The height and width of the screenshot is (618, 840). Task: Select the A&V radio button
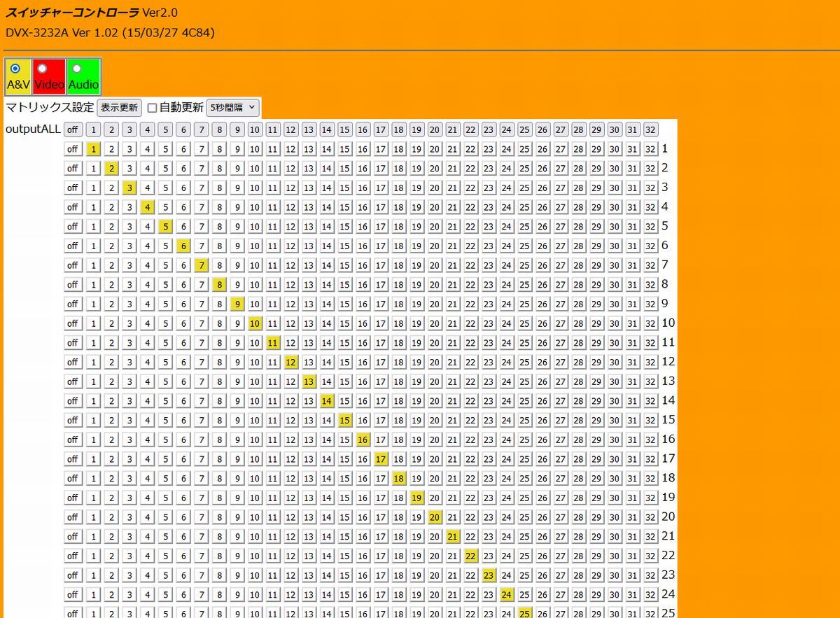pos(15,69)
